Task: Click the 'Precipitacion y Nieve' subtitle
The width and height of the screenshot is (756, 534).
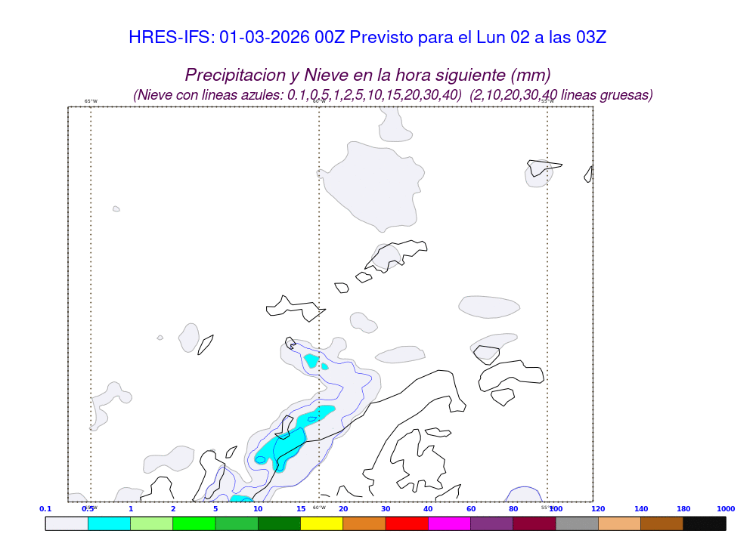Action: 367,75
